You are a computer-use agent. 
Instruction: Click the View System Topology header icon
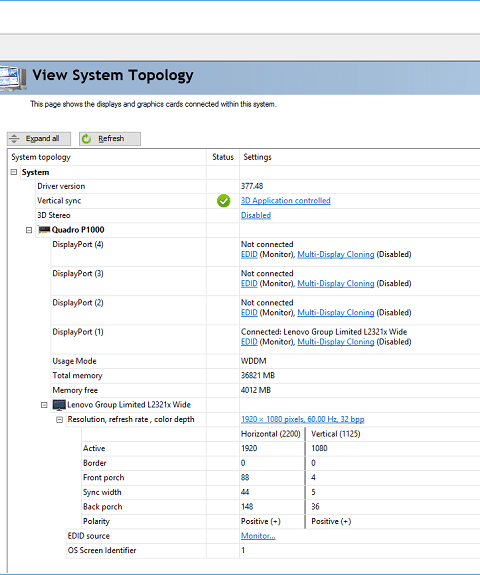click(13, 78)
